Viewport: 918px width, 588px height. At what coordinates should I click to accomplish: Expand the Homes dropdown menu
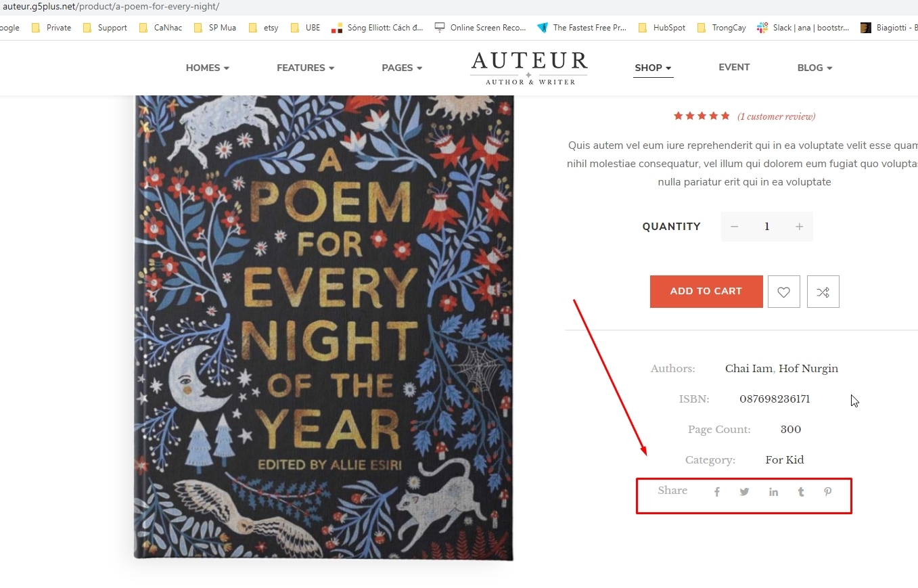point(208,68)
